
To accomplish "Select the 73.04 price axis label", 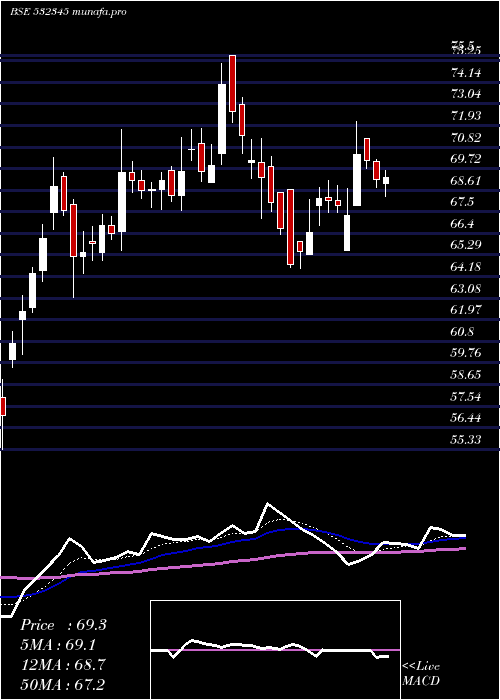I will coord(467,94).
